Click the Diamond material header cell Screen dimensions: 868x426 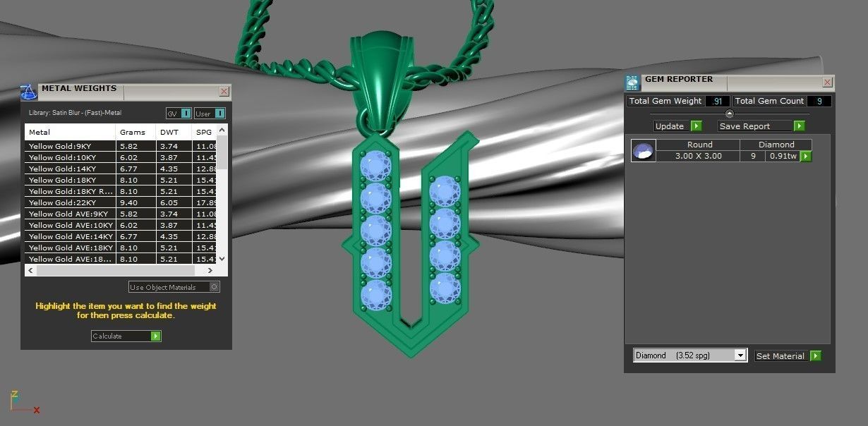point(776,145)
